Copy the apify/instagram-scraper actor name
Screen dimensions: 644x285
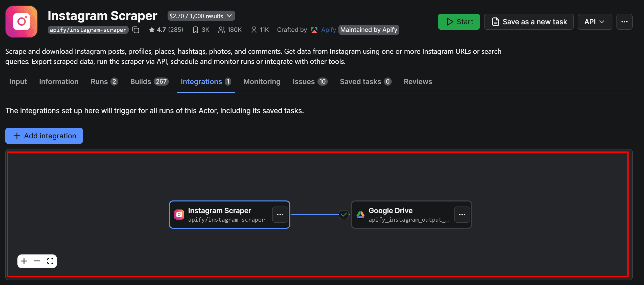[136, 30]
